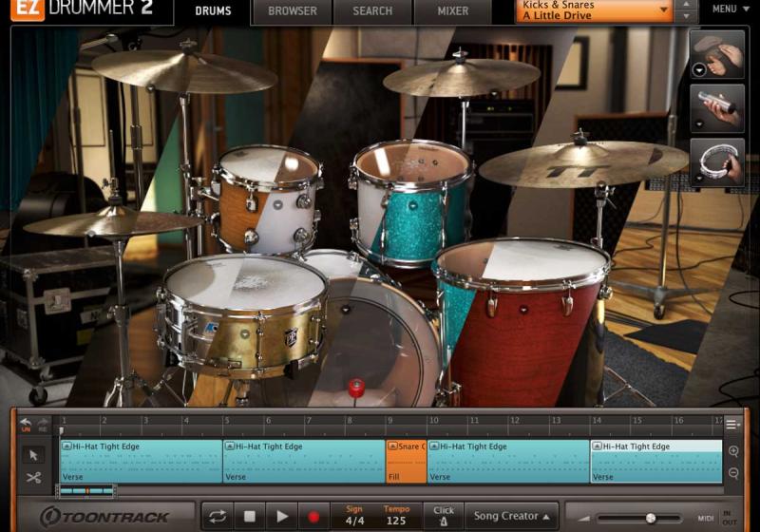Switch to the Browser tab

click(x=293, y=11)
